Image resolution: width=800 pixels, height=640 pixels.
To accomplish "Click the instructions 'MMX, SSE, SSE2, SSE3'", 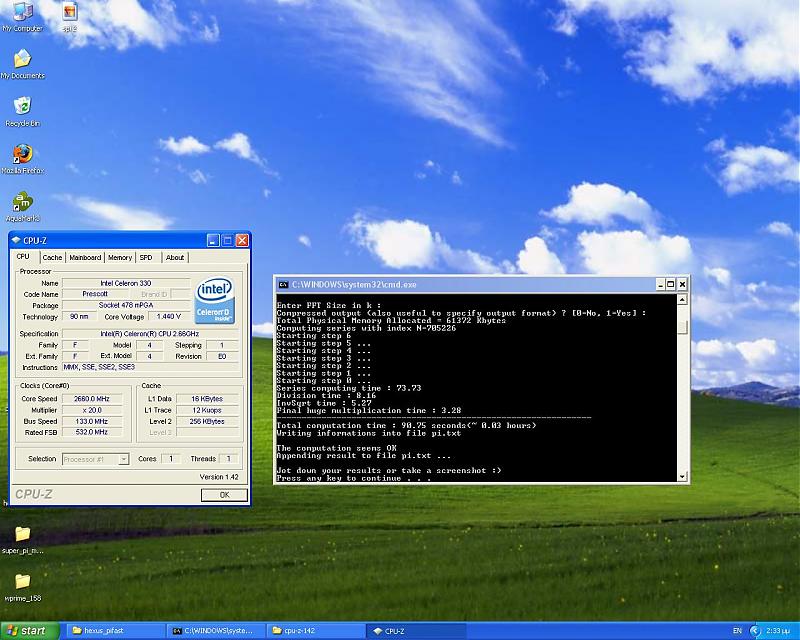I will pos(150,367).
